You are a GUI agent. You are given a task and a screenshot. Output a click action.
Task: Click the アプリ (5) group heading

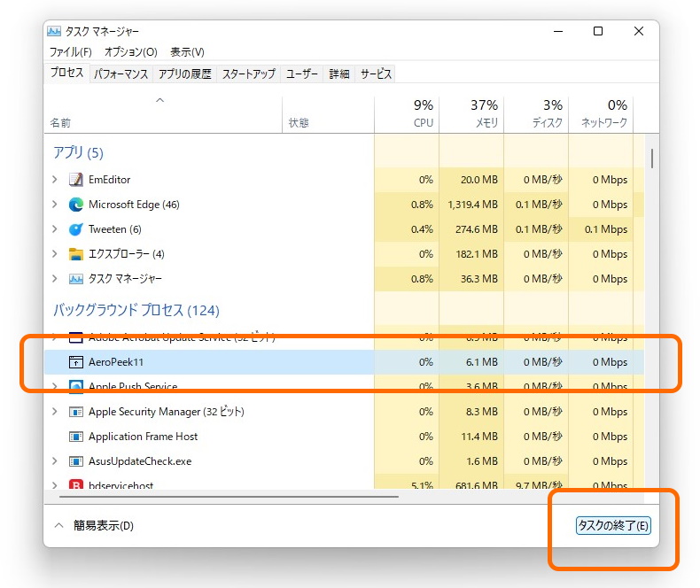pos(78,152)
